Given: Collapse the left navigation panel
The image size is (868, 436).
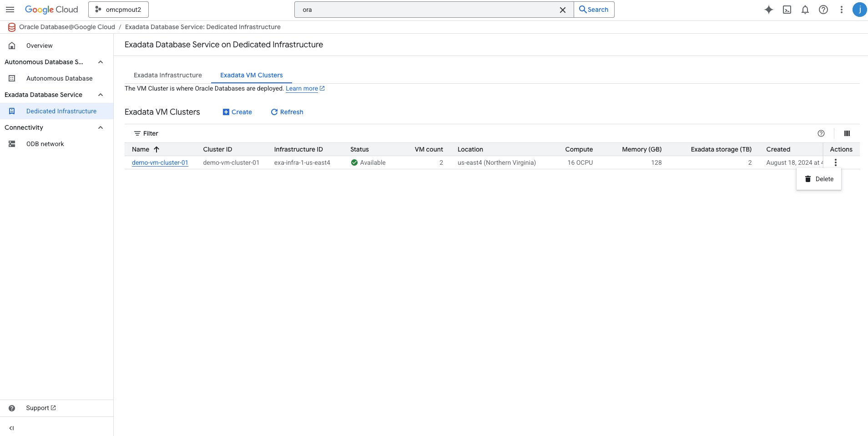Looking at the screenshot, I should (11, 428).
